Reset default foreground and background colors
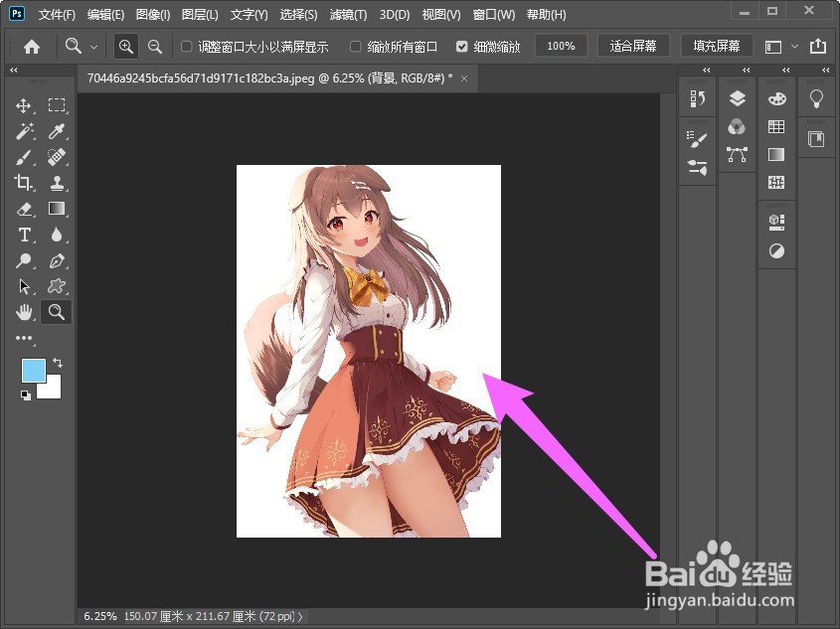 tap(25, 395)
